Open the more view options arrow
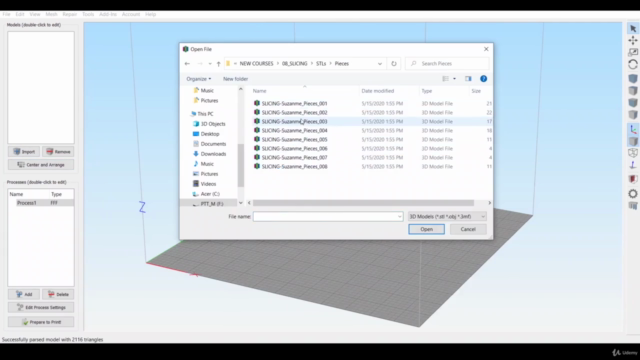The height and width of the screenshot is (360, 640). 454,79
